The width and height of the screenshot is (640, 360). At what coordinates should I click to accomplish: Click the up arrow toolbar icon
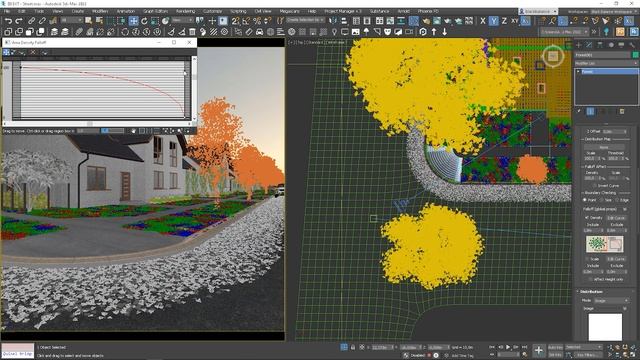(434, 32)
